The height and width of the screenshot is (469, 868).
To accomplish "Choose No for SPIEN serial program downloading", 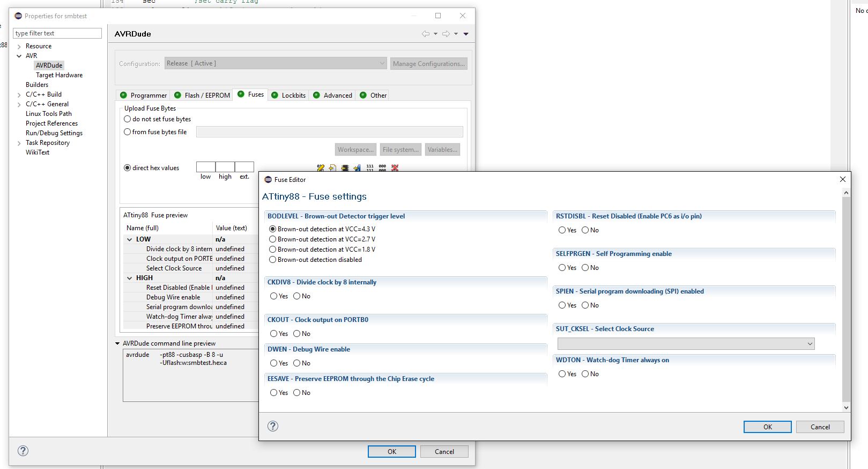I will pyautogui.click(x=585, y=305).
